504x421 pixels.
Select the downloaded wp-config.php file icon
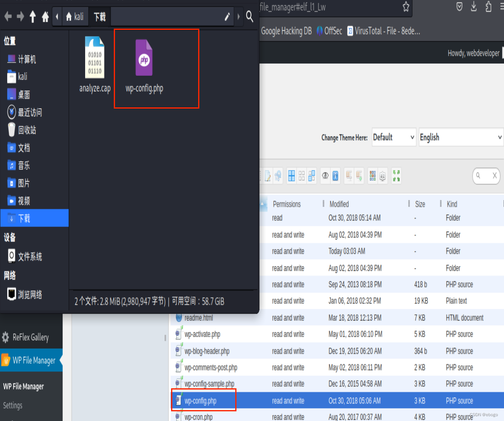(144, 58)
